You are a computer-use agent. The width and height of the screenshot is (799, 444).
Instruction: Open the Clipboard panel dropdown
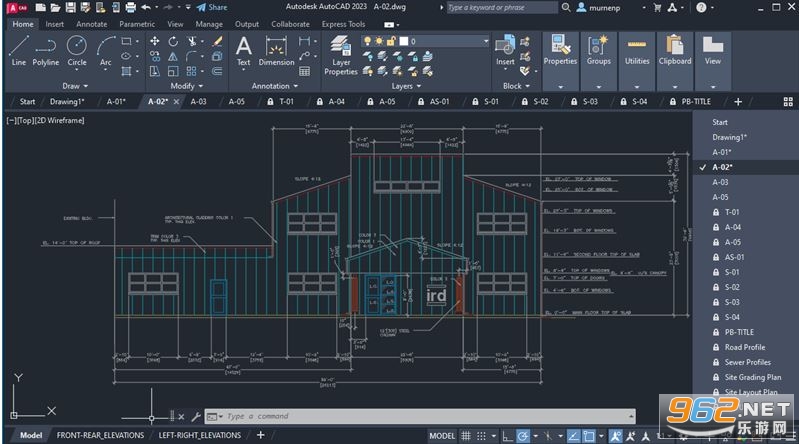(675, 87)
